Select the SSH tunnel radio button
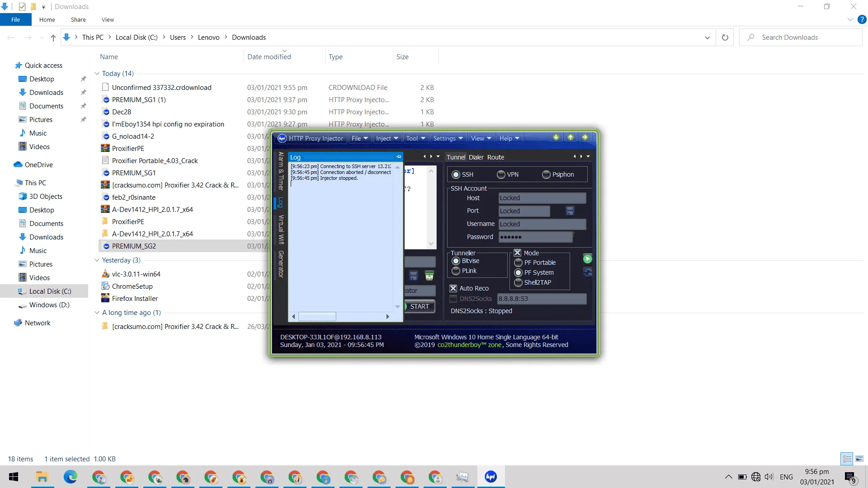This screenshot has width=868, height=488. 456,175
